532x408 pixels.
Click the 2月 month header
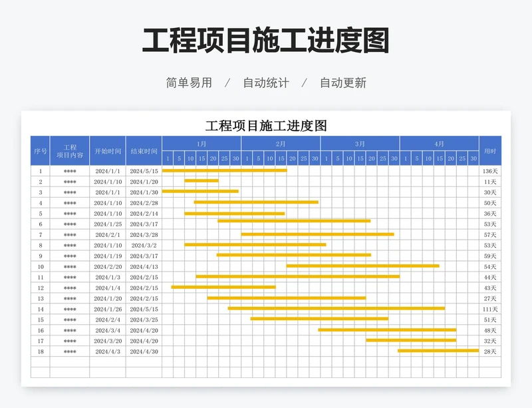[281, 143]
